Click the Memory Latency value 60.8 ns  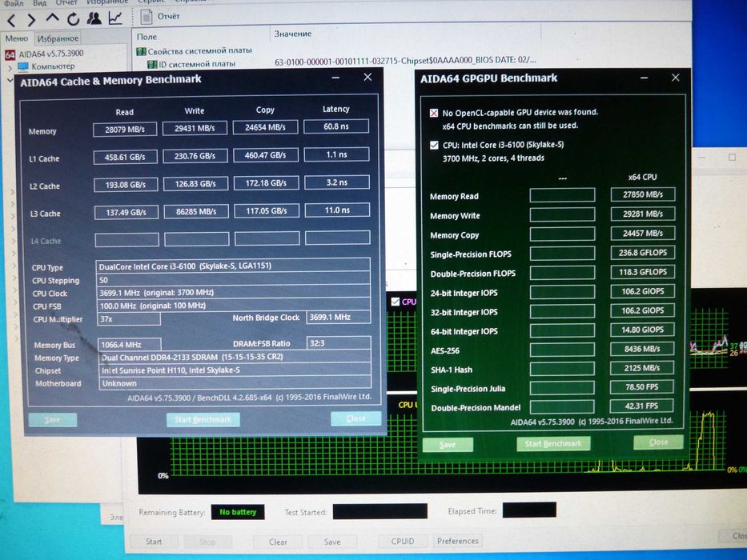335,126
